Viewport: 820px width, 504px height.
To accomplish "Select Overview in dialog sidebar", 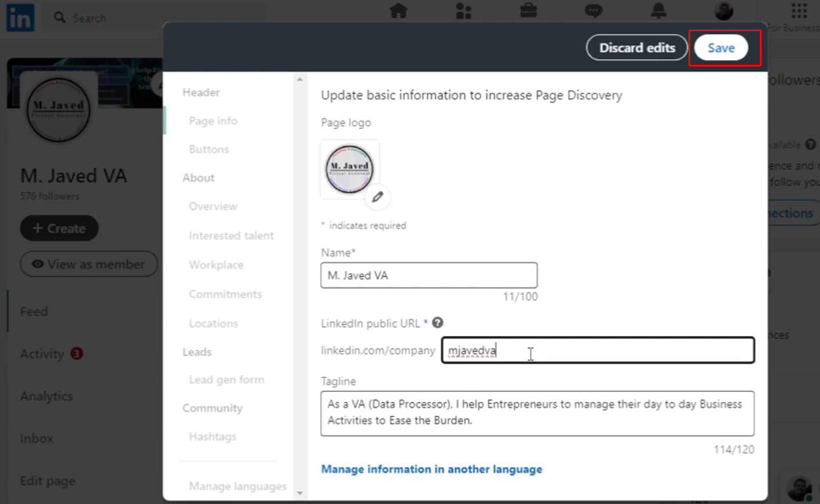I will pos(213,207).
